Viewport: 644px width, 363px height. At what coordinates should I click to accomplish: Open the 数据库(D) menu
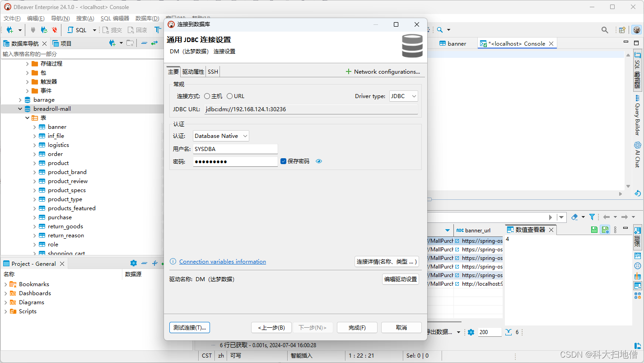tap(147, 18)
